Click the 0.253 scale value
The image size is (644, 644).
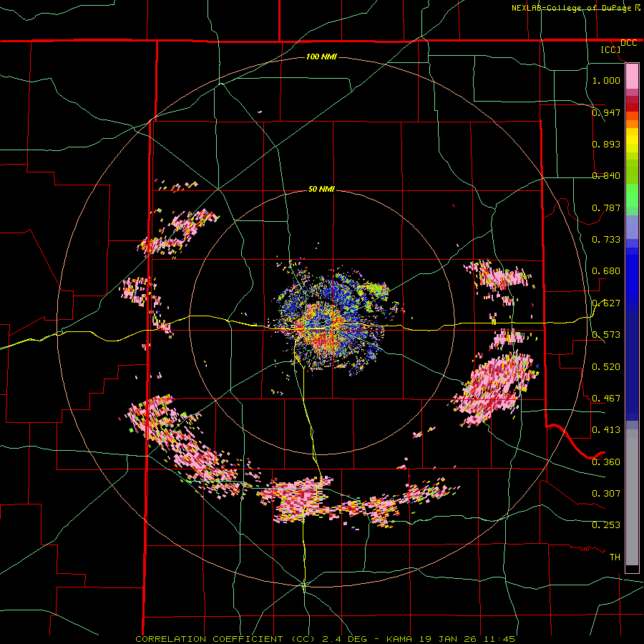(x=606, y=525)
